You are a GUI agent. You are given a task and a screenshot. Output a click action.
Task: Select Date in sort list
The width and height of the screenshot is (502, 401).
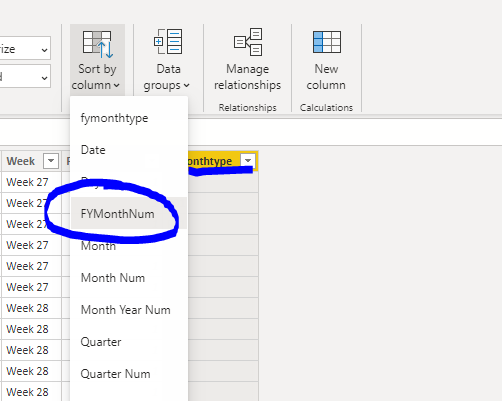coord(129,150)
